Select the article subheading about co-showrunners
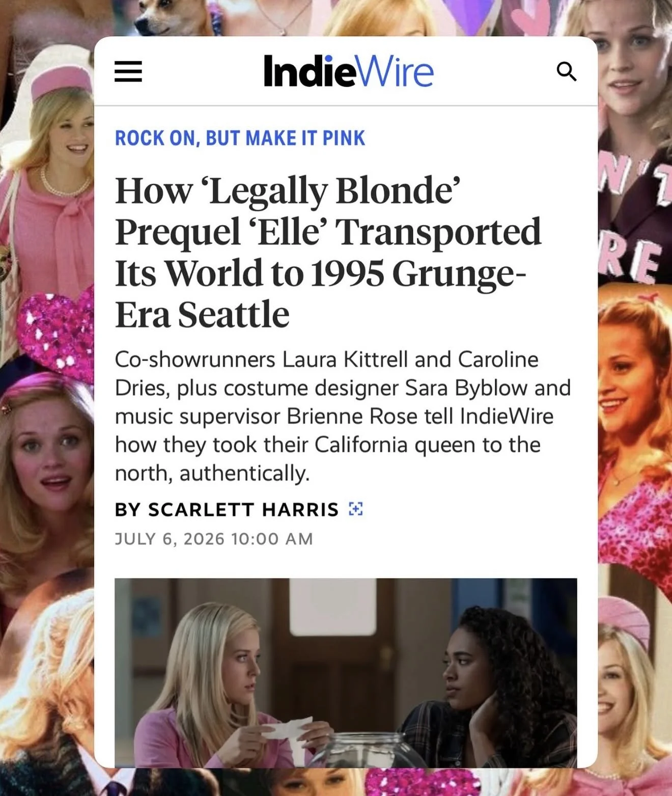672x796 pixels. [x=343, y=416]
